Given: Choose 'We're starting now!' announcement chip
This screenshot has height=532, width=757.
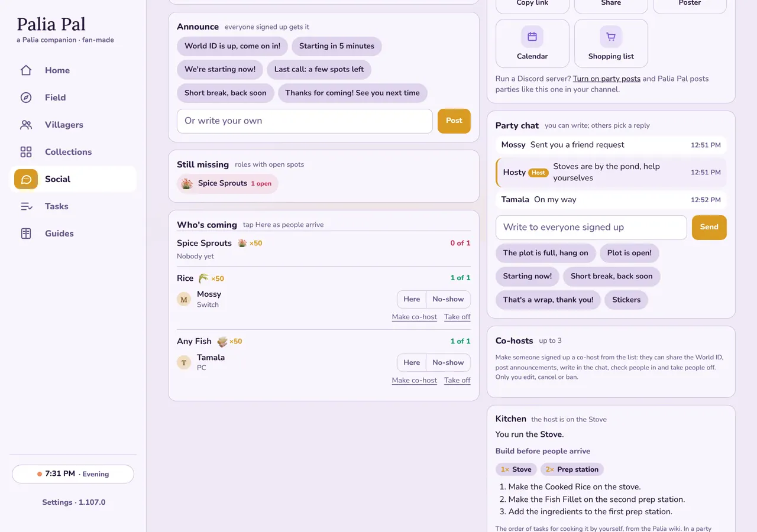Looking at the screenshot, I should (x=220, y=70).
